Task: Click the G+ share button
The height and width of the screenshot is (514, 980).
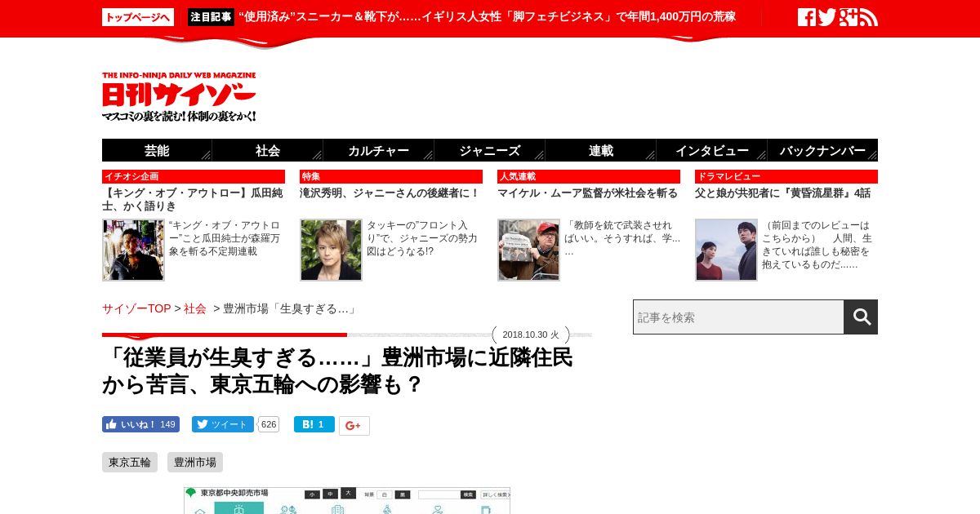Action: pos(354,426)
